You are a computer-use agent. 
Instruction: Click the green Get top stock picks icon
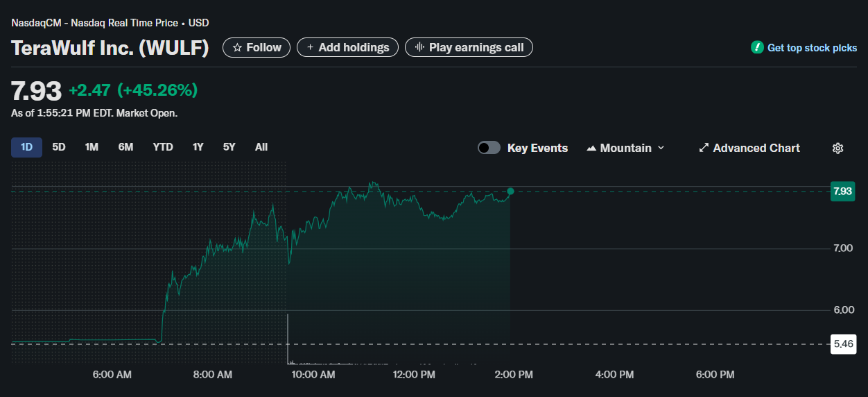[757, 48]
